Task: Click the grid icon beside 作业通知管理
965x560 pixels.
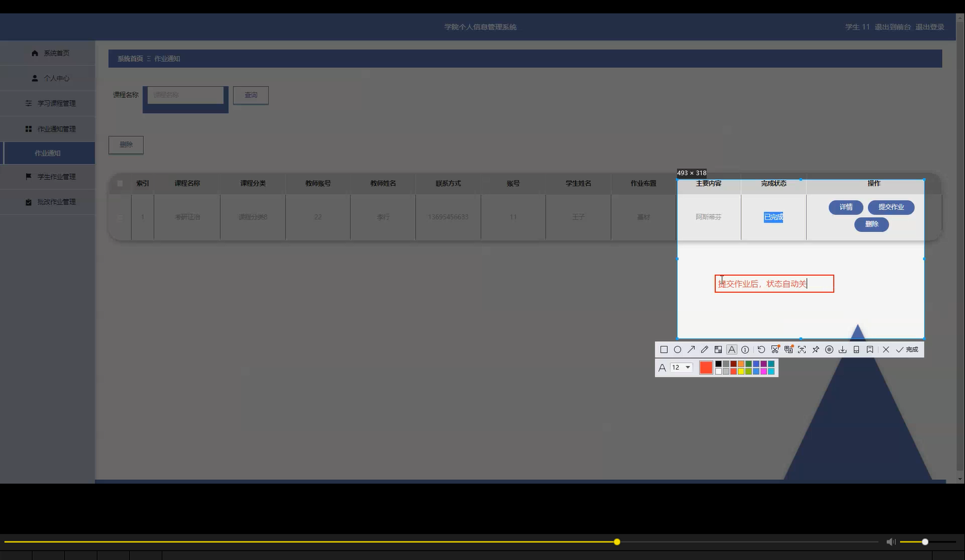Action: pos(29,129)
